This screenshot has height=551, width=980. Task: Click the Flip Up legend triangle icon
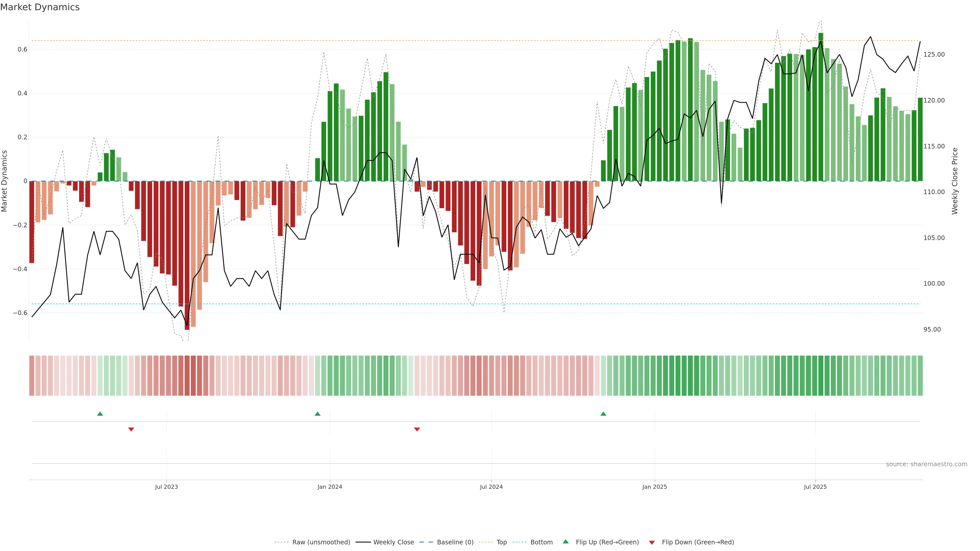tap(565, 542)
